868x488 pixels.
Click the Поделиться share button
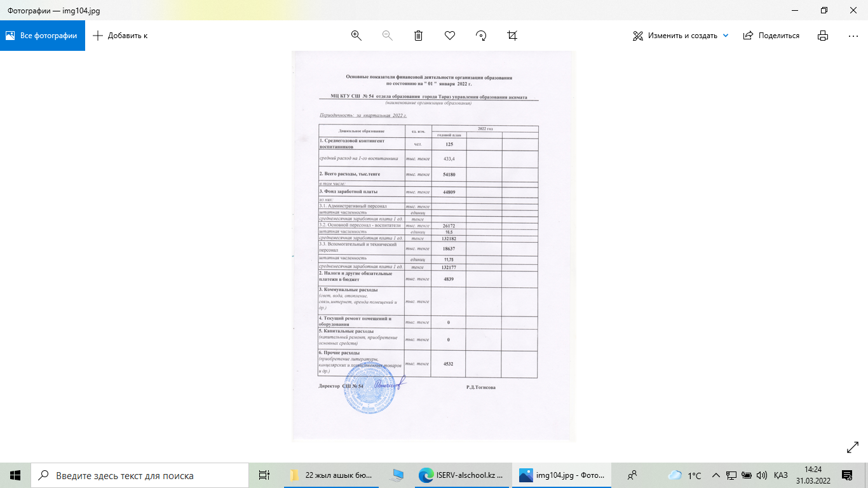(771, 36)
